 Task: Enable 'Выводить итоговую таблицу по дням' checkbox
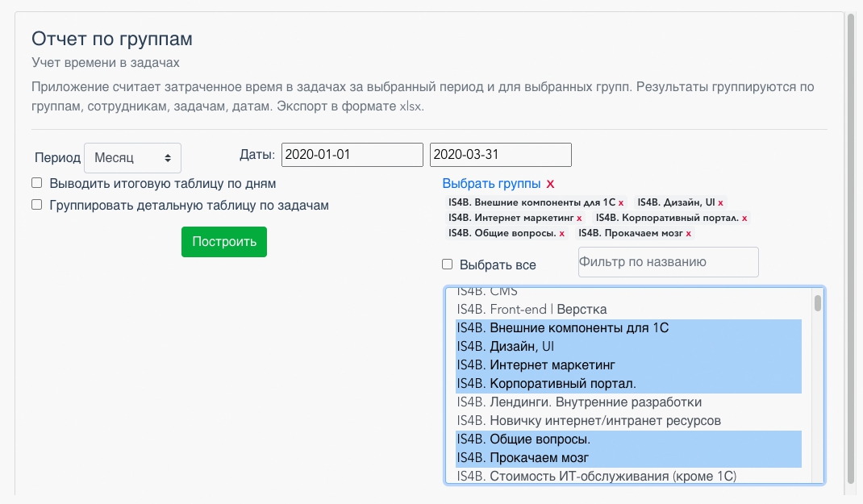pyautogui.click(x=37, y=183)
